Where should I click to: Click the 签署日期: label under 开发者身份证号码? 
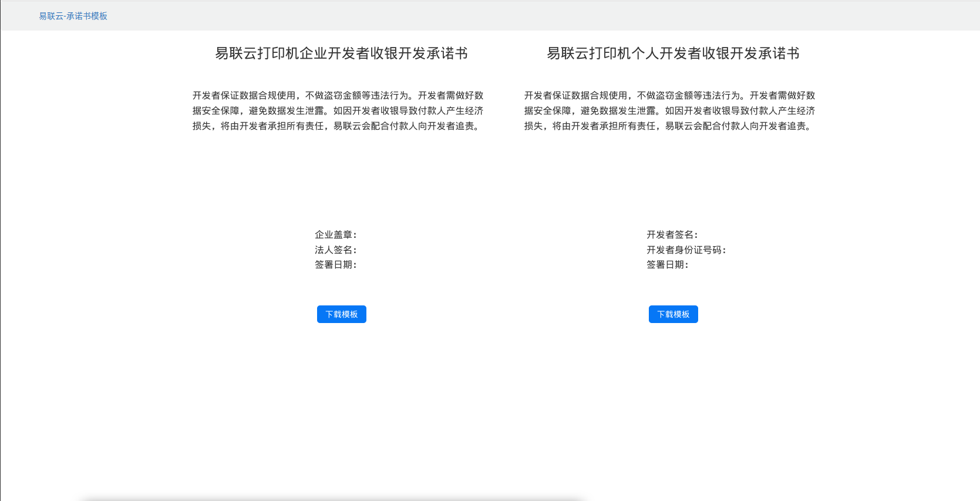coord(668,264)
